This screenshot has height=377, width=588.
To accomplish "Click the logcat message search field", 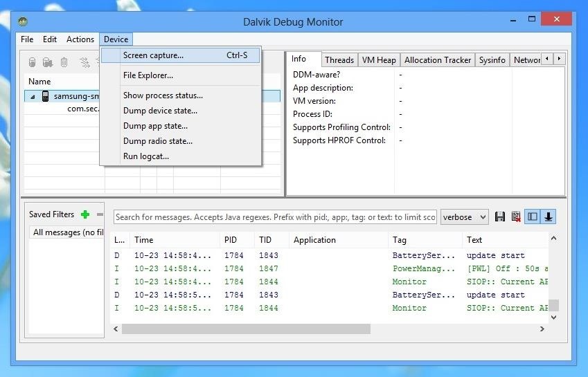I will pyautogui.click(x=275, y=217).
